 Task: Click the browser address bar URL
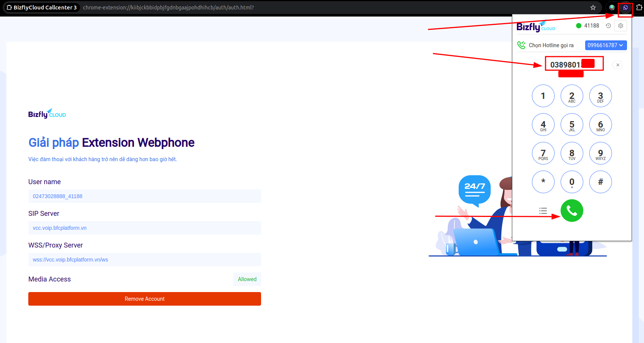pos(168,8)
